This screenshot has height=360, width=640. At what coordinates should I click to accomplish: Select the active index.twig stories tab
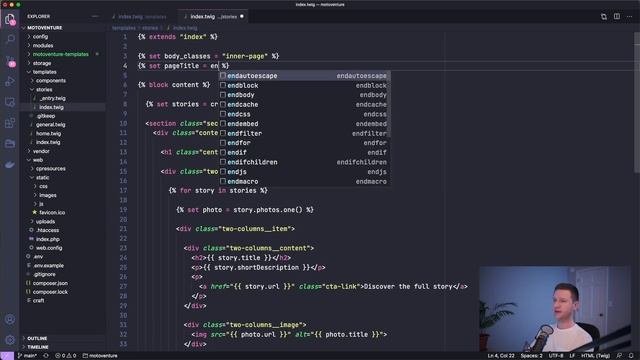click(213, 17)
